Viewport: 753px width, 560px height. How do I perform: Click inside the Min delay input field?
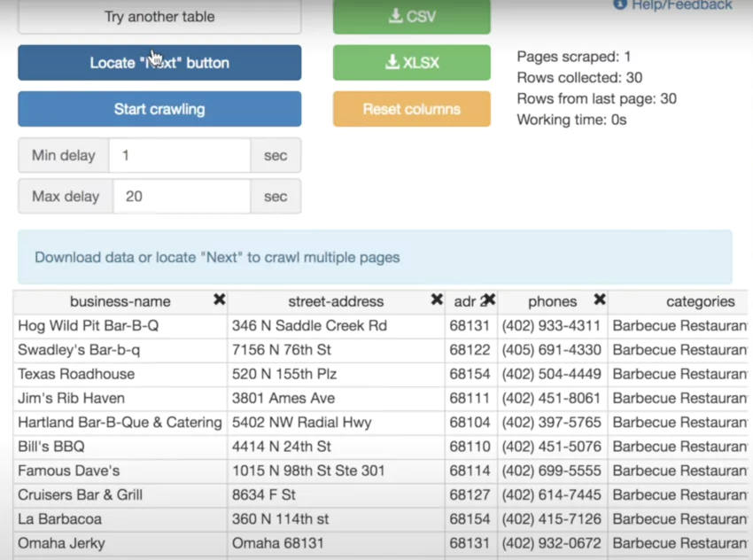click(180, 155)
